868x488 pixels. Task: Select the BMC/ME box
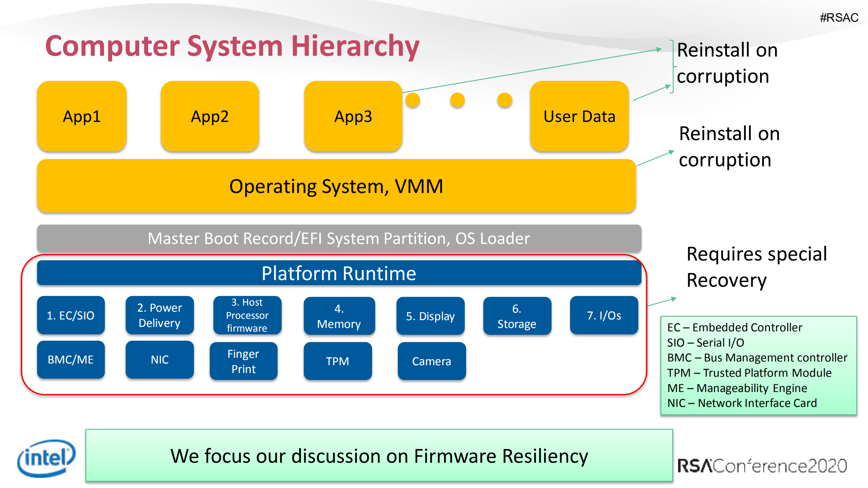(71, 359)
